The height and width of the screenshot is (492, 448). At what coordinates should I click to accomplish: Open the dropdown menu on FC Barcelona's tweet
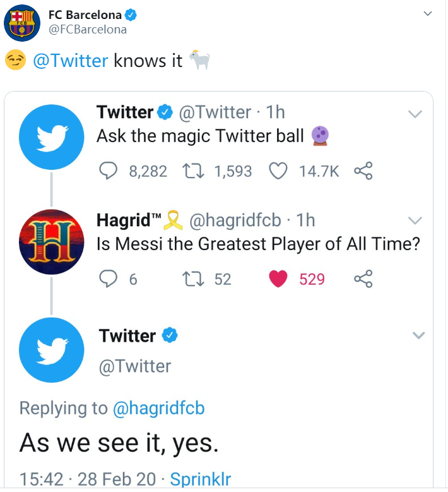coord(428,13)
